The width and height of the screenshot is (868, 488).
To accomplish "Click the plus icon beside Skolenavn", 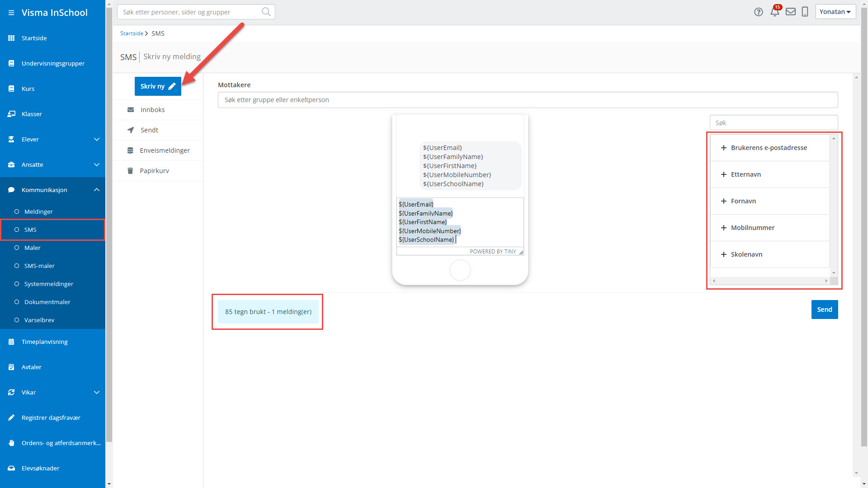I will click(x=723, y=254).
